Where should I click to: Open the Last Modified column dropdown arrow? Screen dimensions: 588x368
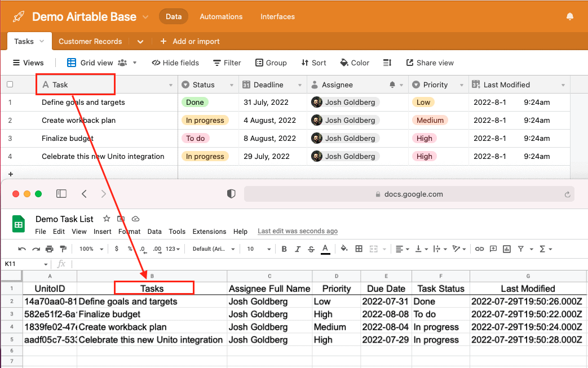pos(563,85)
